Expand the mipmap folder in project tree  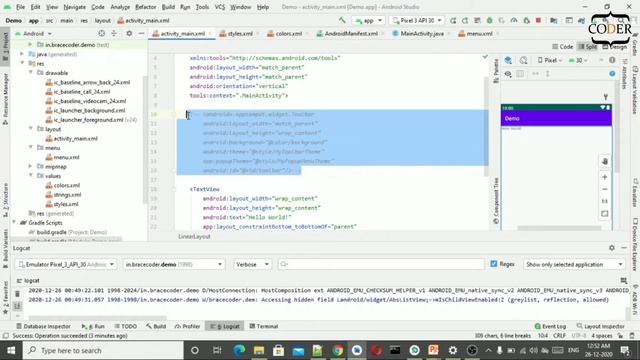coord(31,167)
